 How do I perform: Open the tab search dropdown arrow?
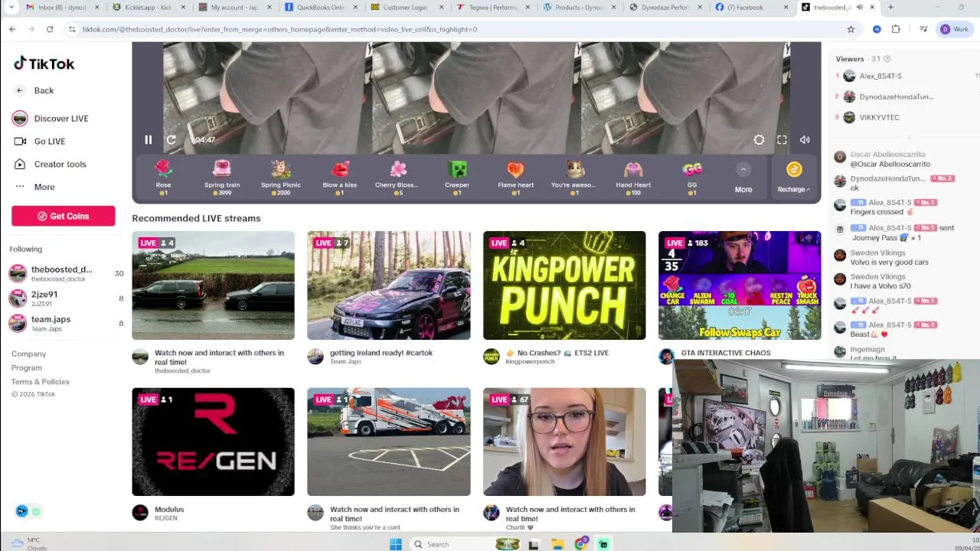pyautogui.click(x=11, y=8)
